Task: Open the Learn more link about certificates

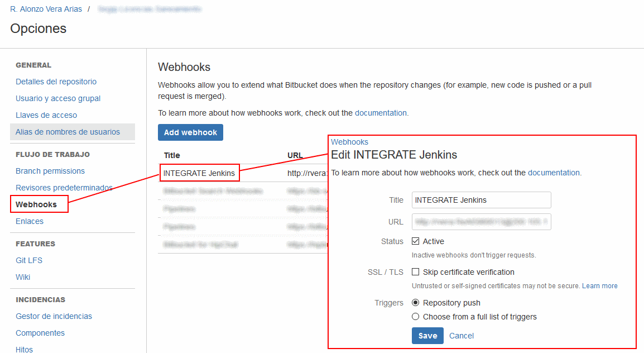Action: coord(600,286)
